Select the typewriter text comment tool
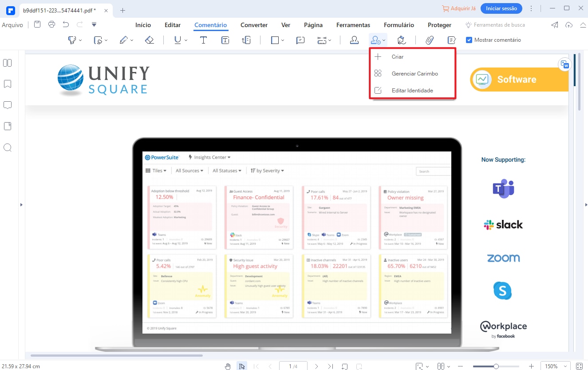588x370 pixels. click(x=203, y=40)
